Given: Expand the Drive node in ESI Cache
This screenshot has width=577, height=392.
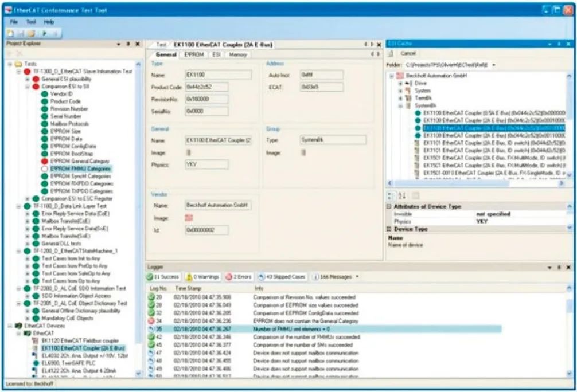Looking at the screenshot, I should click(401, 83).
